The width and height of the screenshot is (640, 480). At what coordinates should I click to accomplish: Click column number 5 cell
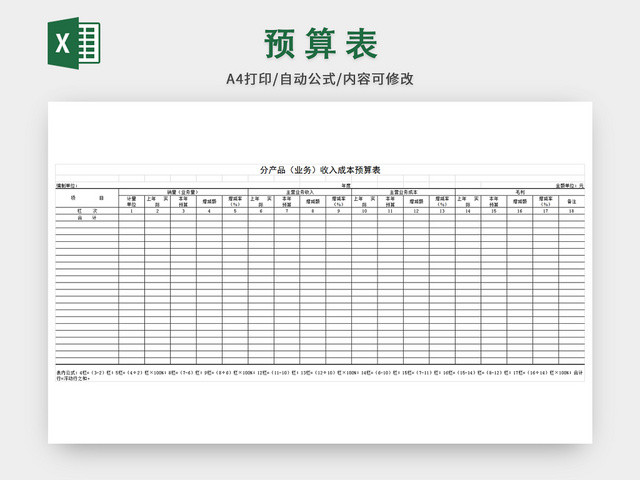click(235, 211)
